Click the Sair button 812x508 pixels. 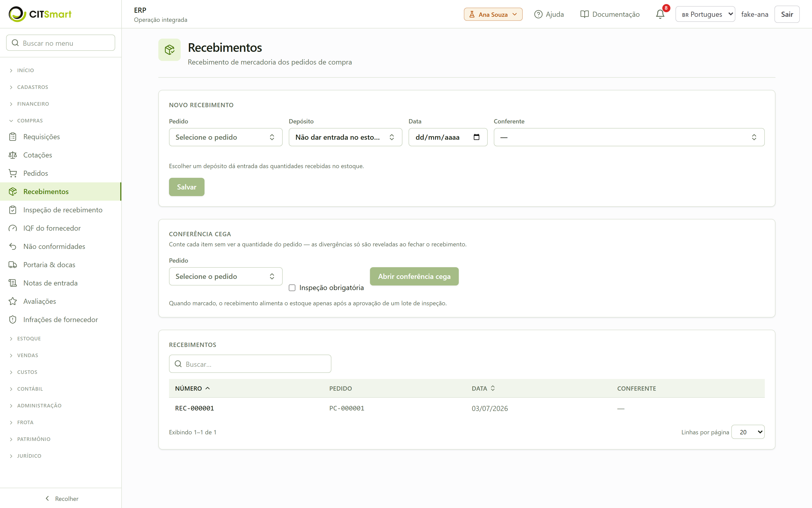(x=787, y=14)
